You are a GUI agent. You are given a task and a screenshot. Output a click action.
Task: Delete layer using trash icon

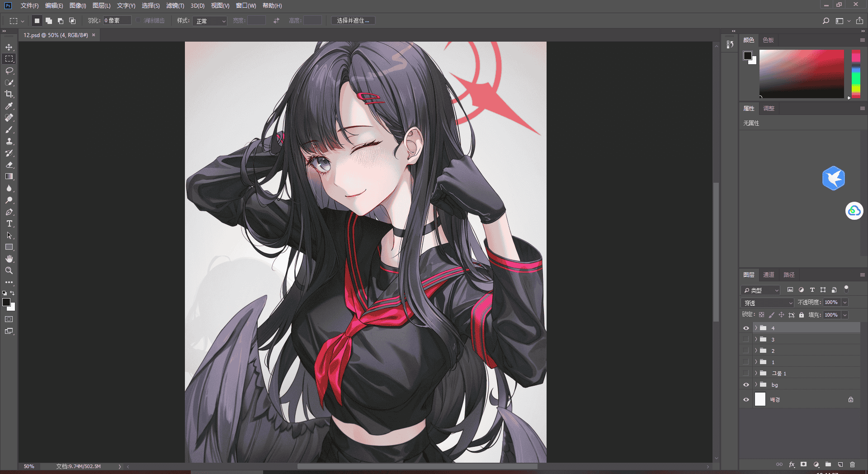click(853, 465)
